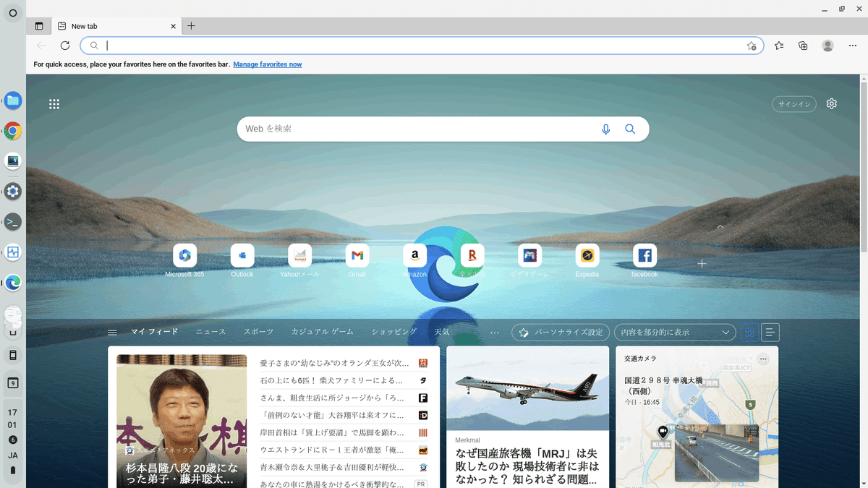Open あなたの車に熱湯をかける promoted headline
This screenshot has width=868, height=488.
click(332, 484)
